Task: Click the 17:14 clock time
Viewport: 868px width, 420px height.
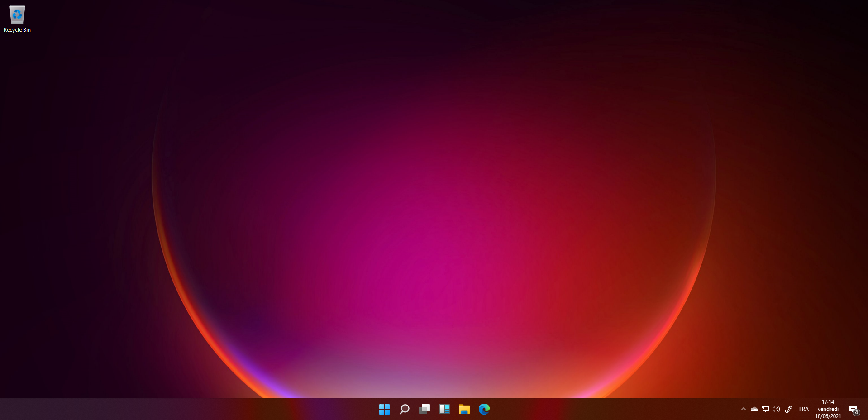Action: coord(828,402)
